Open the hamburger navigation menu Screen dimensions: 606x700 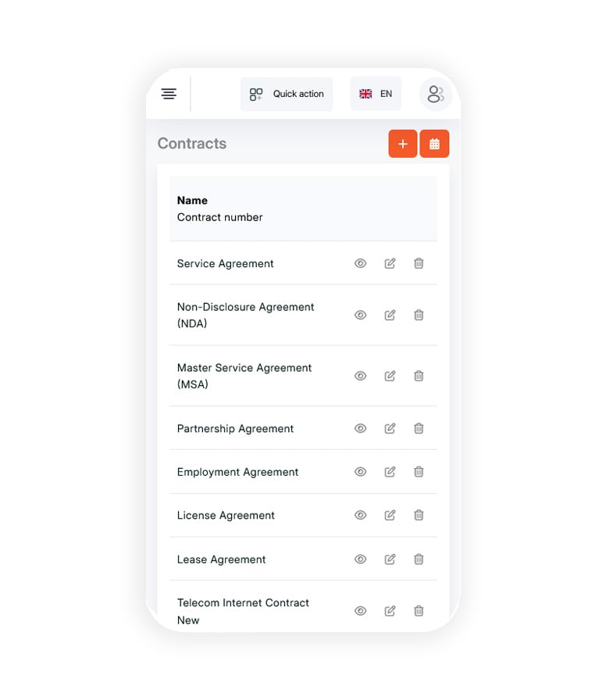click(169, 94)
